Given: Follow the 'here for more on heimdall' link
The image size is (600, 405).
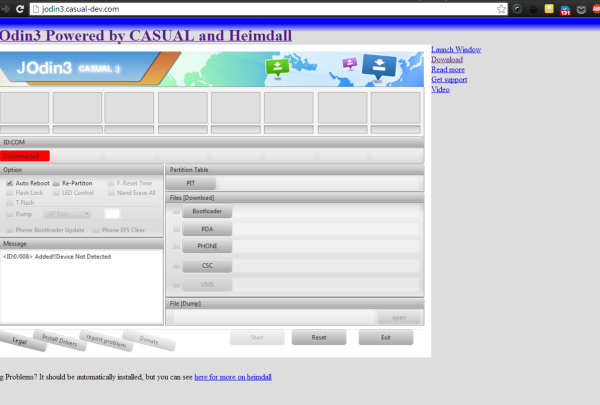Looking at the screenshot, I should coord(233,377).
